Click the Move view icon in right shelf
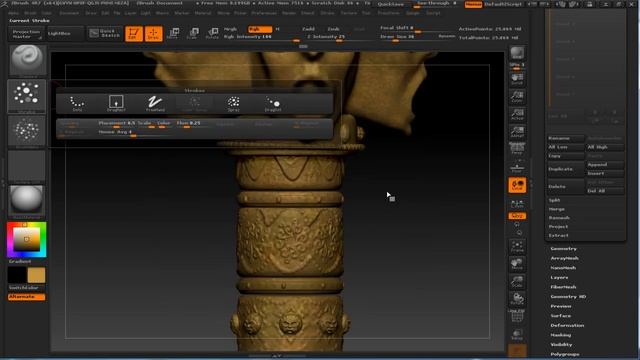This screenshot has height=360, width=640. point(517,264)
